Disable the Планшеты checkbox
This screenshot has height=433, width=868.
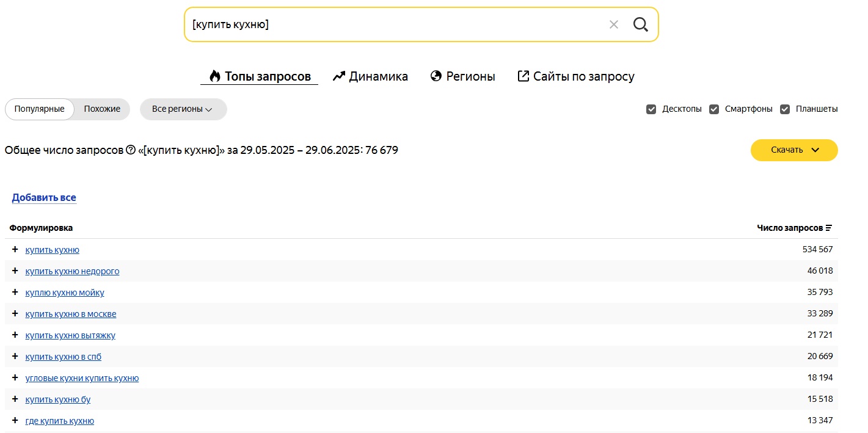point(785,109)
